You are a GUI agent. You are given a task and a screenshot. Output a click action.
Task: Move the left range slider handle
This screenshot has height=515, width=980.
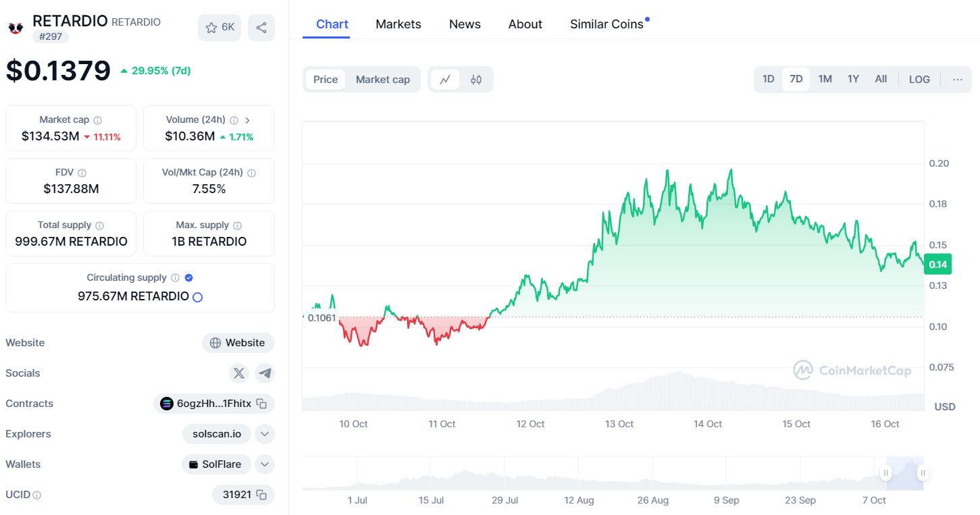(885, 473)
